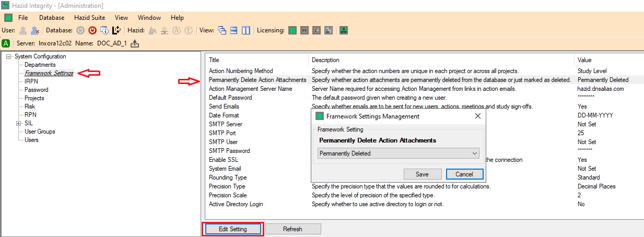Tile windows horizontally using the View icon

click(x=234, y=30)
